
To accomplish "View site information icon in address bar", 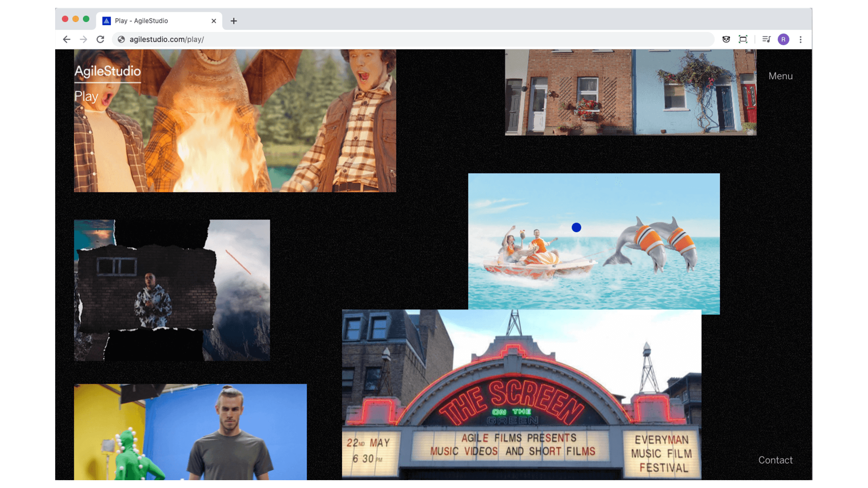I will pyautogui.click(x=122, y=39).
